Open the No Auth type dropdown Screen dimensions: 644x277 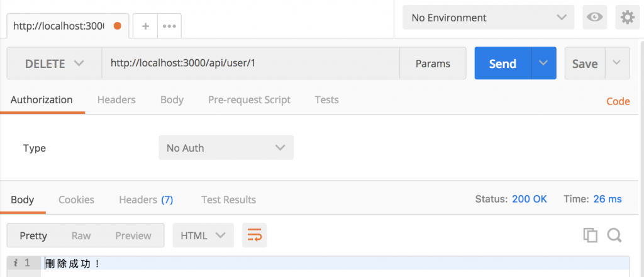coord(226,148)
